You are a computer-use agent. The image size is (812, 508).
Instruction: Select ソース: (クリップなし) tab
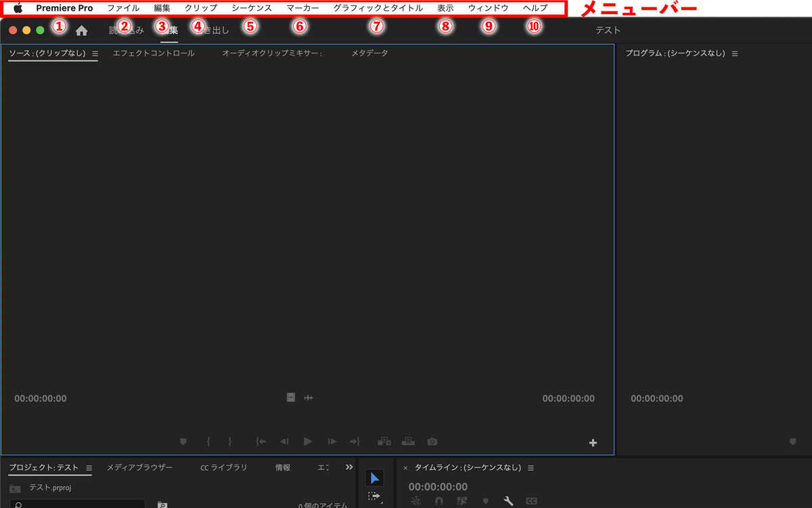click(47, 54)
